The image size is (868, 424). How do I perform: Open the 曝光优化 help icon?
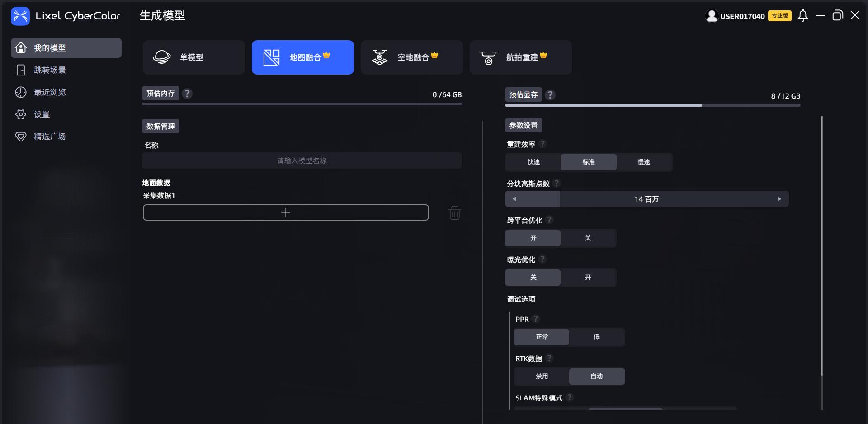pos(542,259)
